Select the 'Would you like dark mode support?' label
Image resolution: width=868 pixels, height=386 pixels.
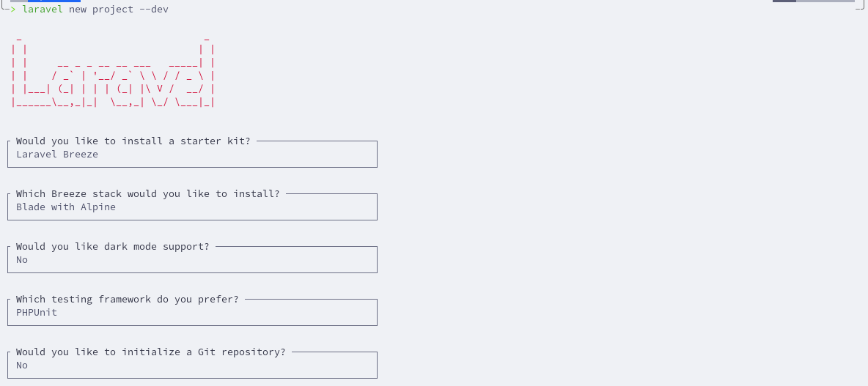tap(112, 247)
